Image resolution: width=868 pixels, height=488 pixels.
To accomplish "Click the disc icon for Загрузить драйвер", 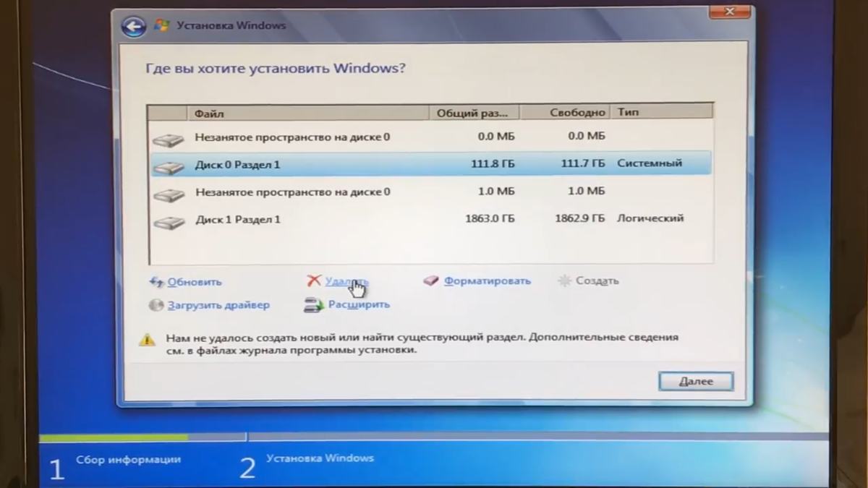I will coord(156,305).
